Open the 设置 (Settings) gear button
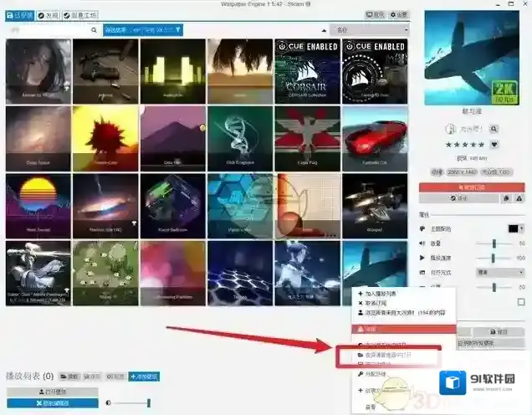Viewport: 532px width, 415px height. 399,14
